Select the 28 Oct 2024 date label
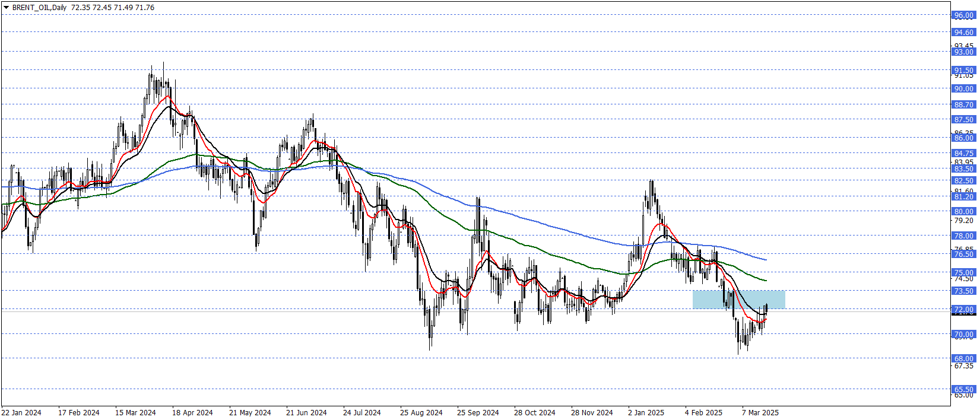Image resolution: width=980 pixels, height=420 pixels. pos(535,413)
